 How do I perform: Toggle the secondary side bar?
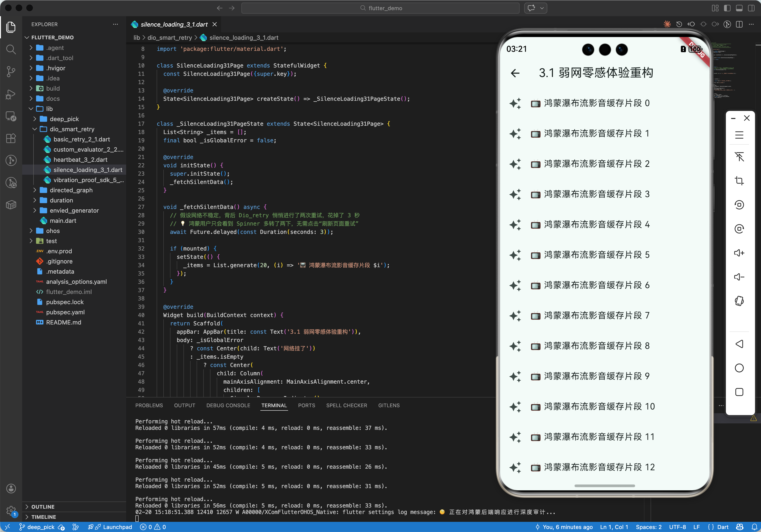(751, 8)
